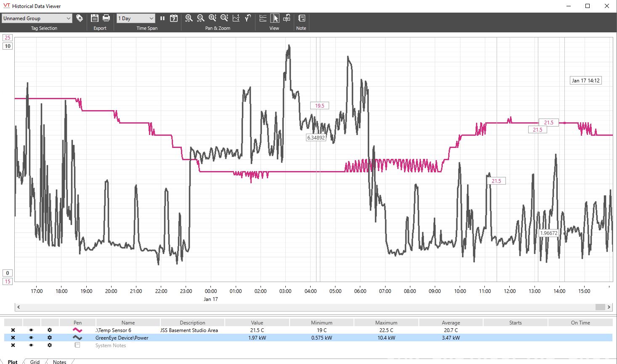This screenshot has width=617, height=364.
Task: Click the On Time column header
Action: coord(580,323)
